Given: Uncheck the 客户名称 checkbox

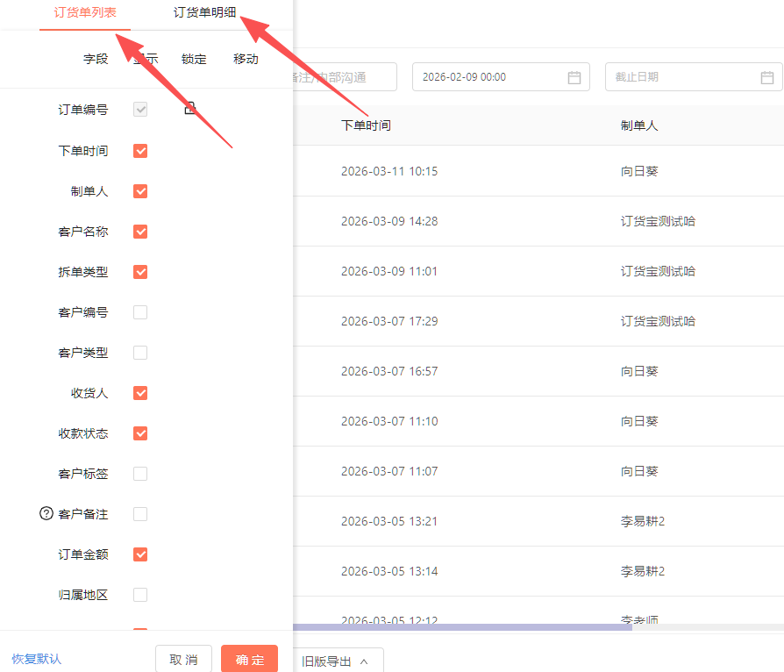Looking at the screenshot, I should pyautogui.click(x=140, y=232).
